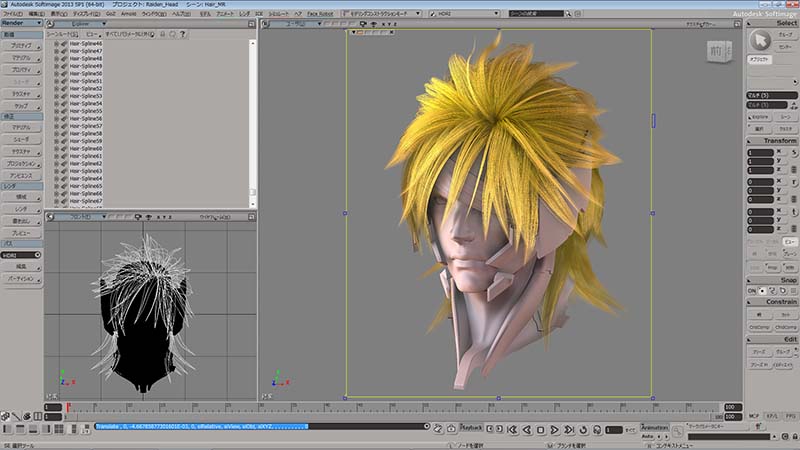Go to last frame
This screenshot has height=450, width=800.
569,430
